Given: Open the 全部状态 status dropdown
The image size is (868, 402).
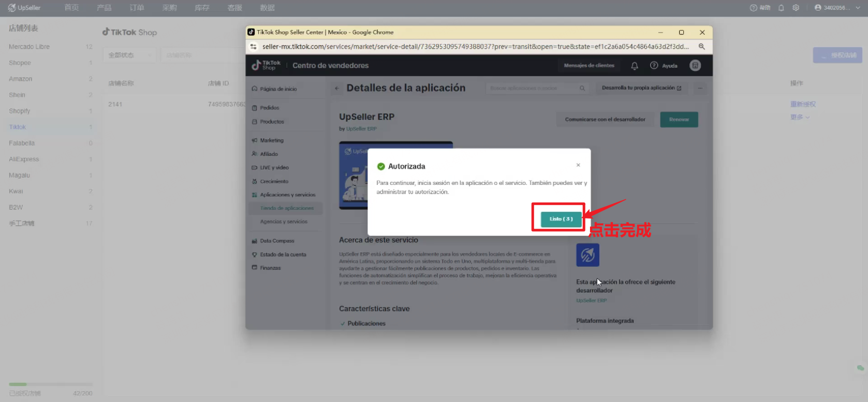Looking at the screenshot, I should [130, 55].
